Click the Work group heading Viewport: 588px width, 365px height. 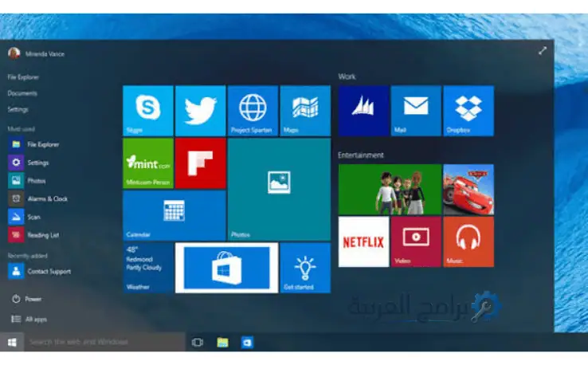[x=347, y=77]
